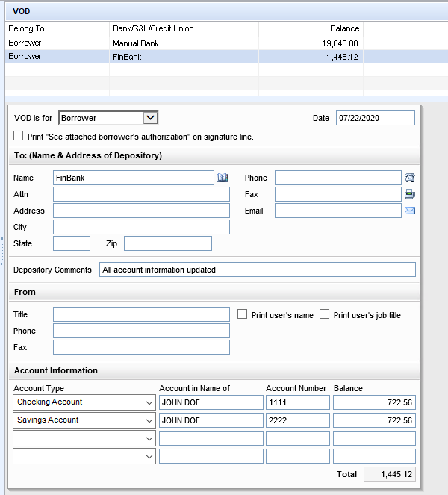The height and width of the screenshot is (495, 448).
Task: Open the address book icon beside Name
Action: [222, 178]
